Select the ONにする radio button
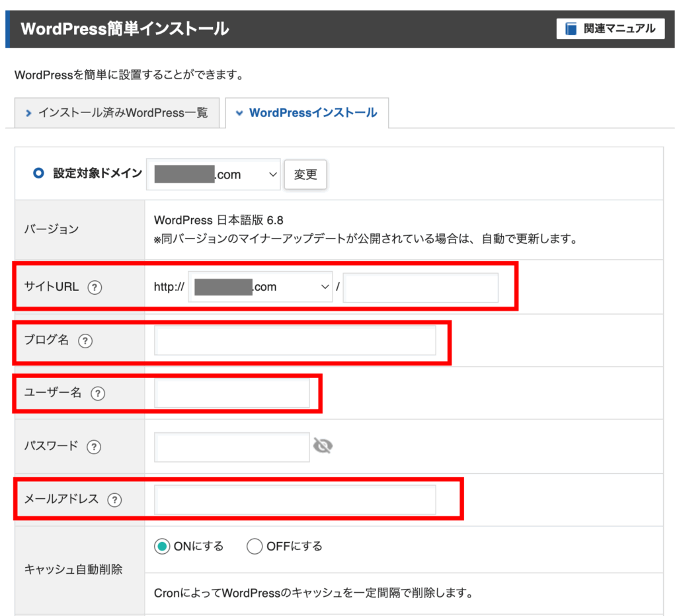The image size is (677, 616). [161, 547]
